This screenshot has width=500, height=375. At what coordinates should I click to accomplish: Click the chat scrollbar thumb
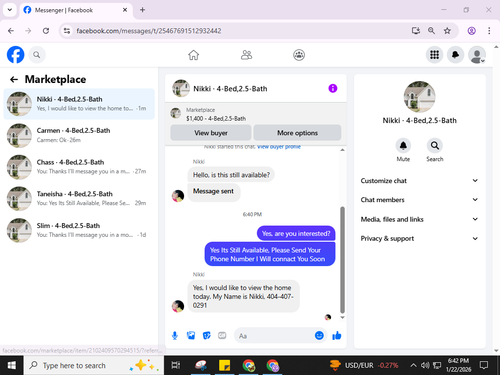342,260
